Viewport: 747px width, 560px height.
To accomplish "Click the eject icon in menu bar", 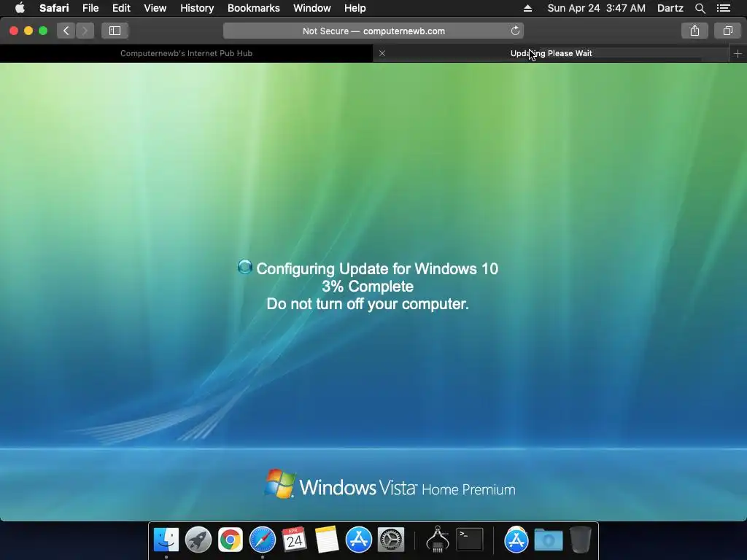I will pos(527,8).
